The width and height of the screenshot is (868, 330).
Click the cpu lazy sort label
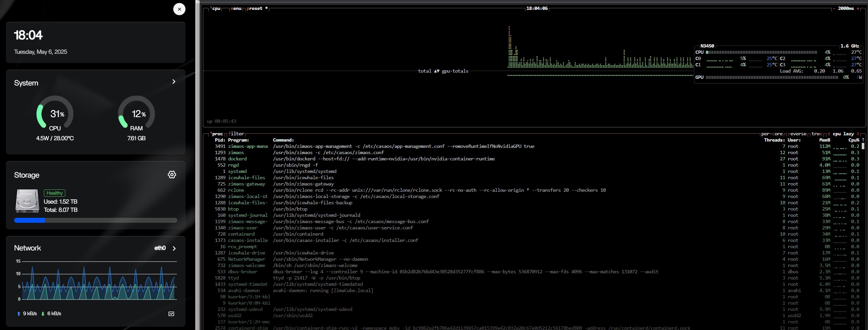point(843,134)
